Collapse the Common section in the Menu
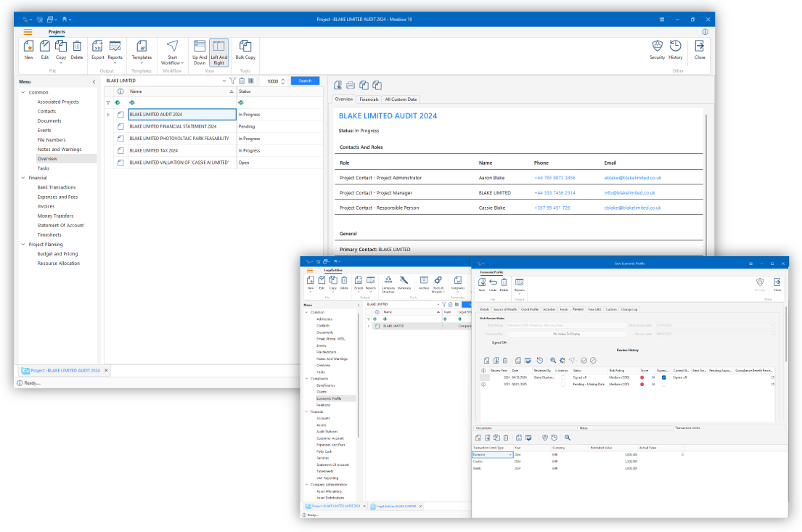Image resolution: width=802 pixels, height=532 pixels. coord(23,92)
